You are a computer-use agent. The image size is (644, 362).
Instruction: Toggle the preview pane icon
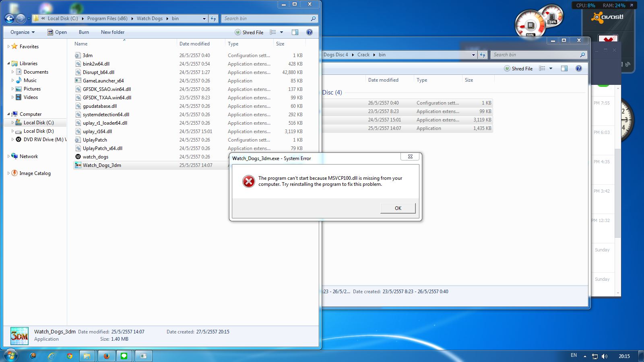[x=295, y=32]
